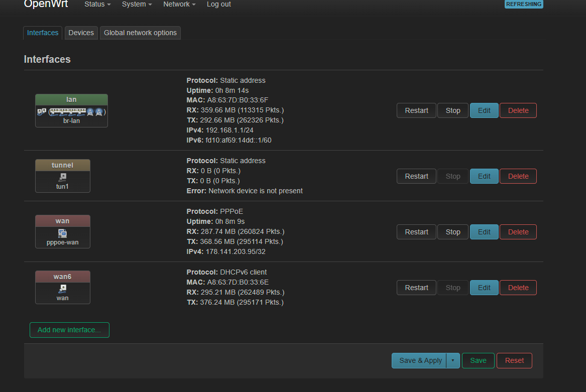Click TX 292.66 MB (262326 Pkts.) line
The image size is (586, 392).
pyautogui.click(x=235, y=120)
